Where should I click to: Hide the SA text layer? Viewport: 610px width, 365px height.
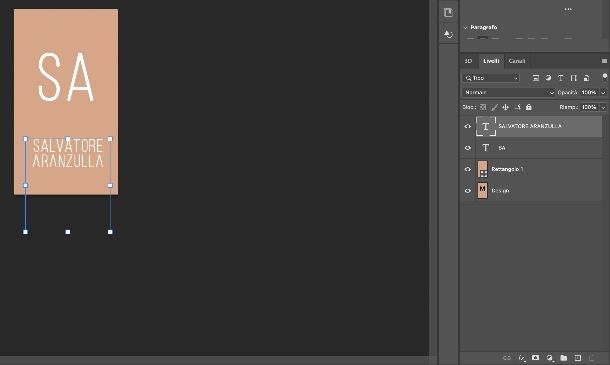(468, 148)
